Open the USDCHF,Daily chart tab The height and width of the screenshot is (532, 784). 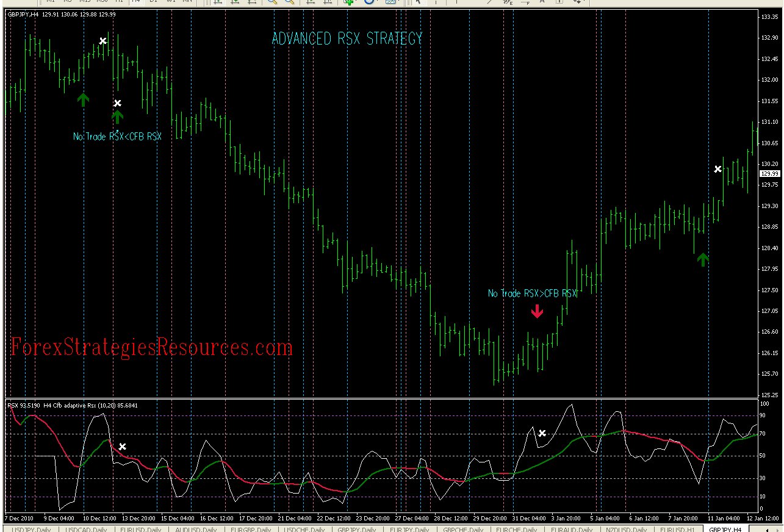pos(304,529)
